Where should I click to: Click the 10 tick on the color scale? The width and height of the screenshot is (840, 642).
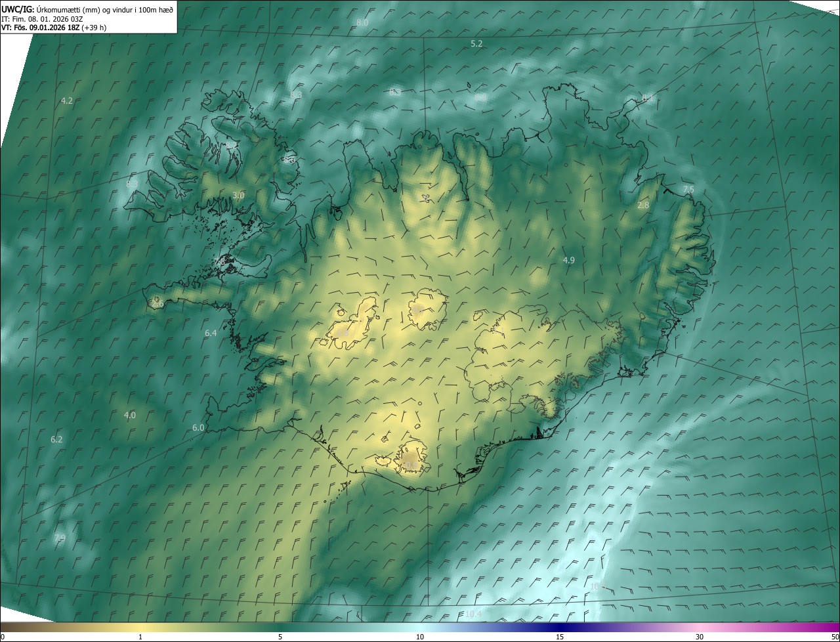(420, 637)
